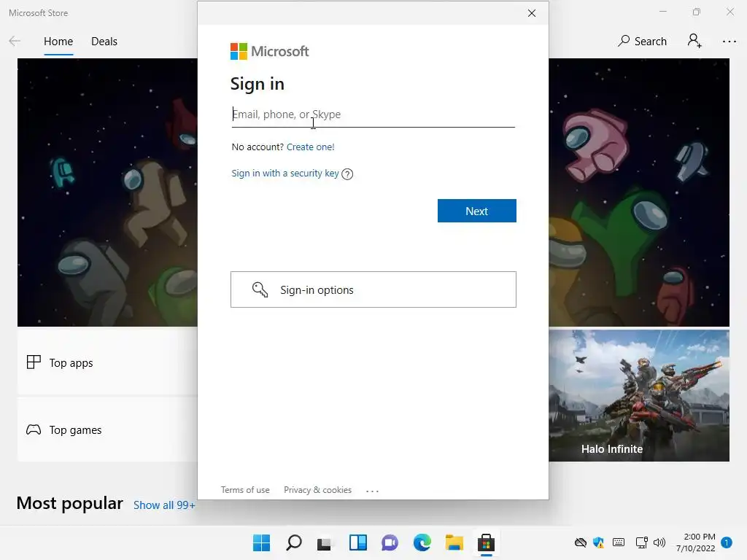747x560 pixels.
Task: Open the clock showing 2:00 PM
Action: 695,542
